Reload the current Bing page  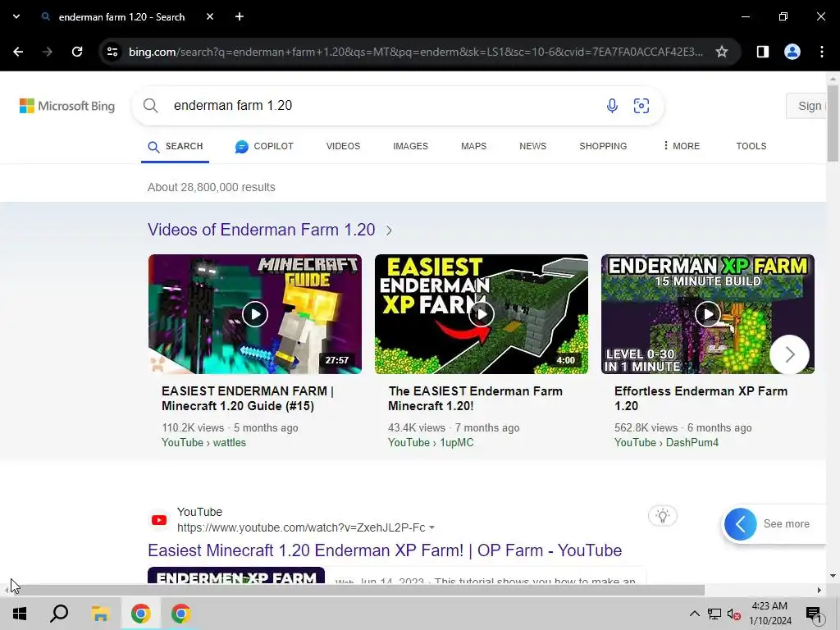coord(77,52)
